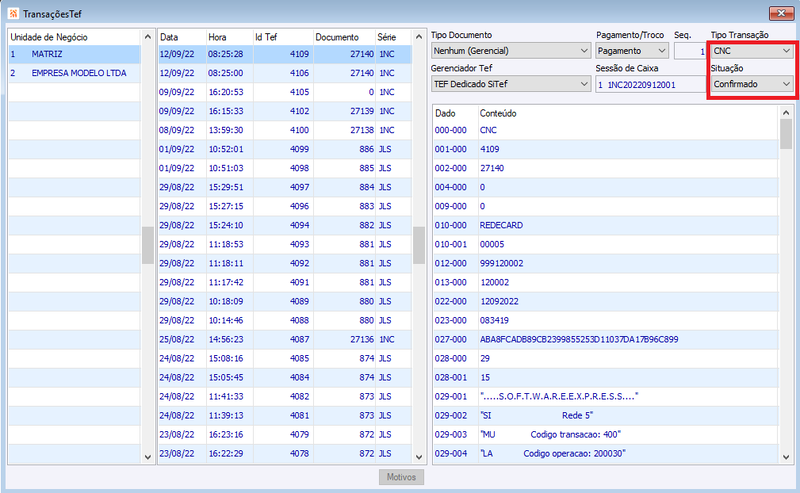Select transaction with Id Tef 4106
Screen dimensions: 800x493
point(285,73)
